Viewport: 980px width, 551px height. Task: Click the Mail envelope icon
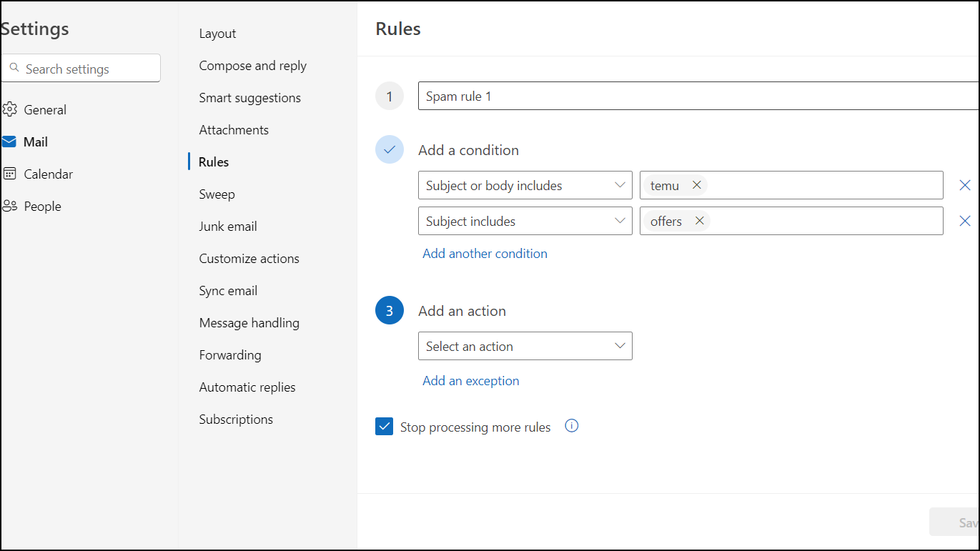pos(9,142)
